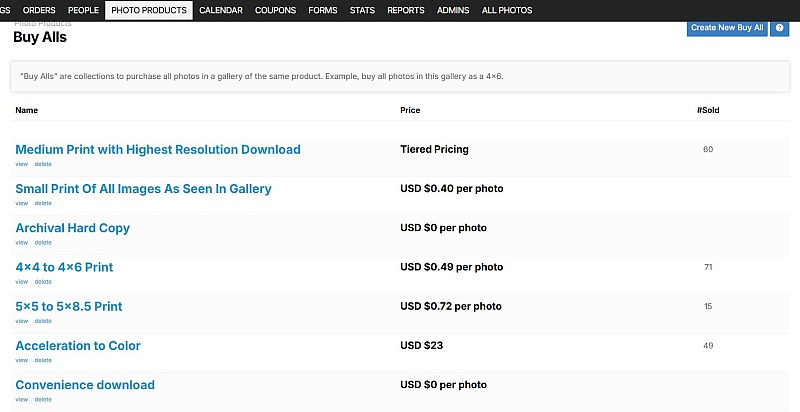Image resolution: width=800 pixels, height=412 pixels.
Task: Click the blue help question mark icon
Action: 779,28
